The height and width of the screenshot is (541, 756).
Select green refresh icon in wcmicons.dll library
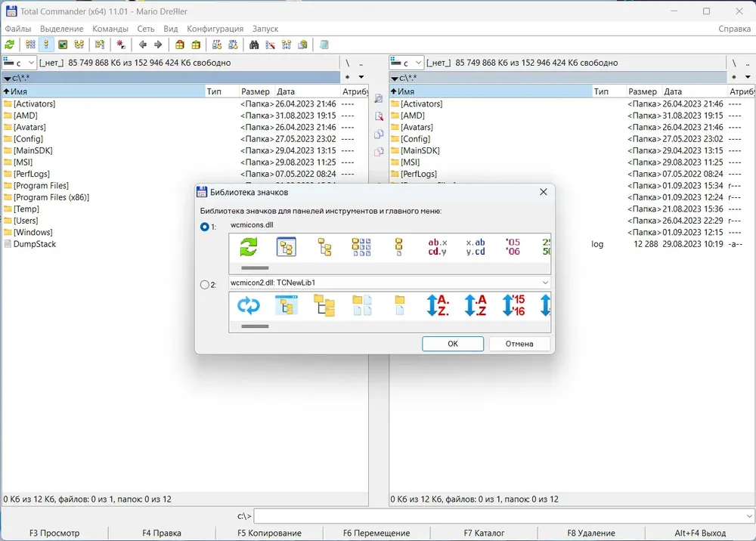coord(249,247)
